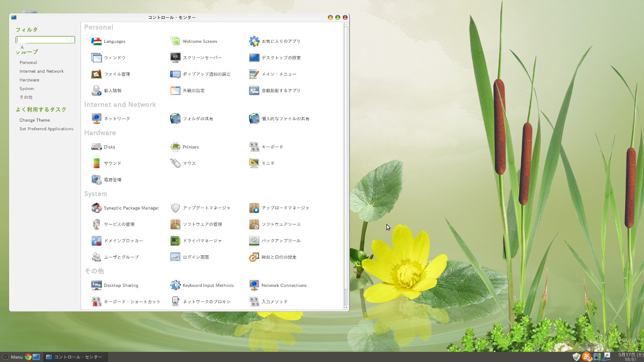
Task: Open サービスの管理
Action: 113,224
